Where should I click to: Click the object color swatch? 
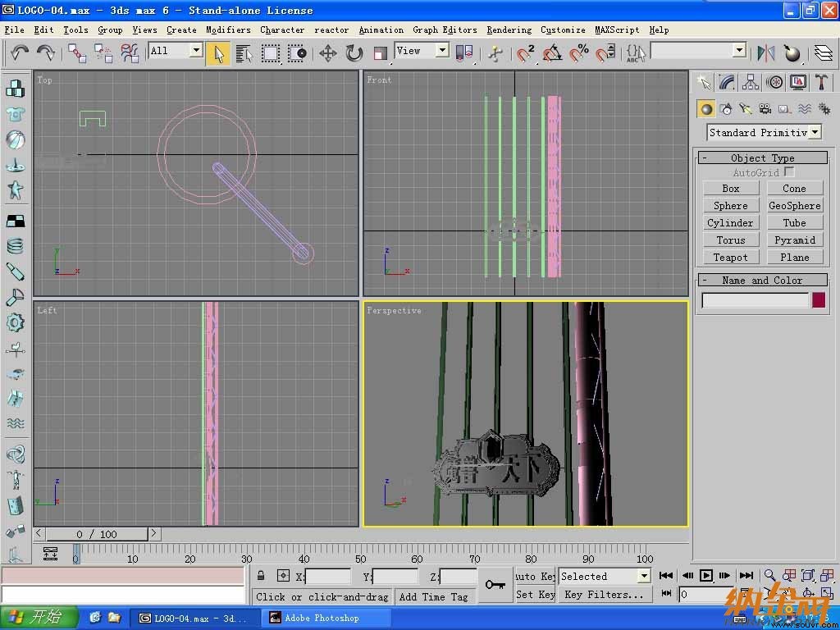(819, 300)
